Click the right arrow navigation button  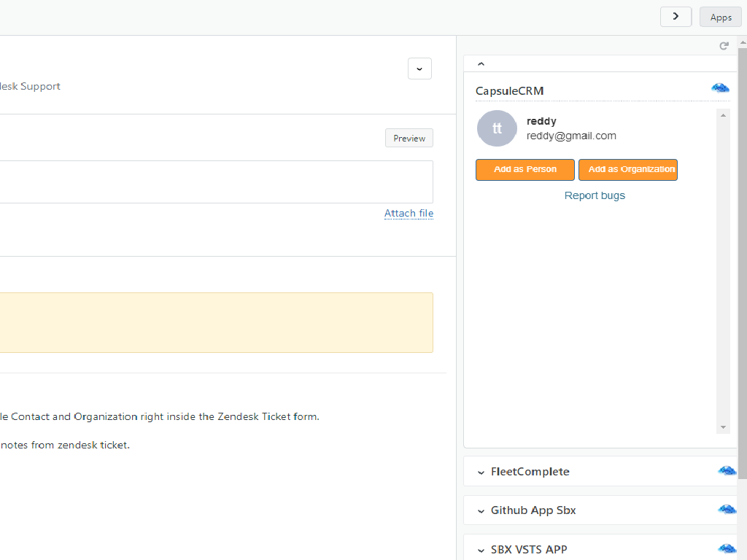point(676,17)
